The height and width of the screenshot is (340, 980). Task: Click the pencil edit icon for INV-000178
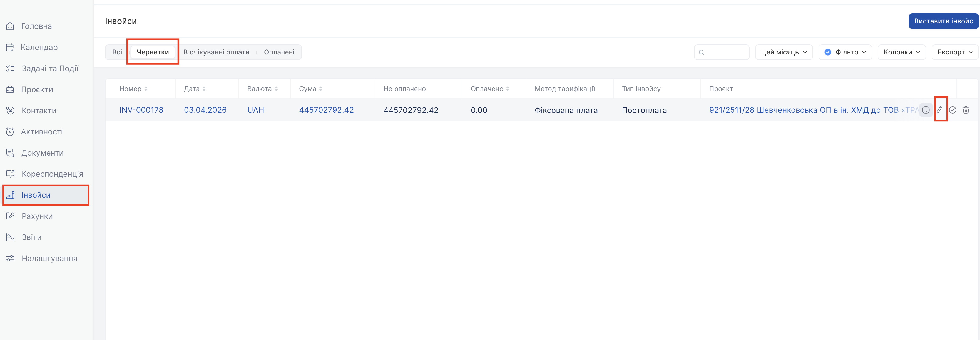click(939, 110)
